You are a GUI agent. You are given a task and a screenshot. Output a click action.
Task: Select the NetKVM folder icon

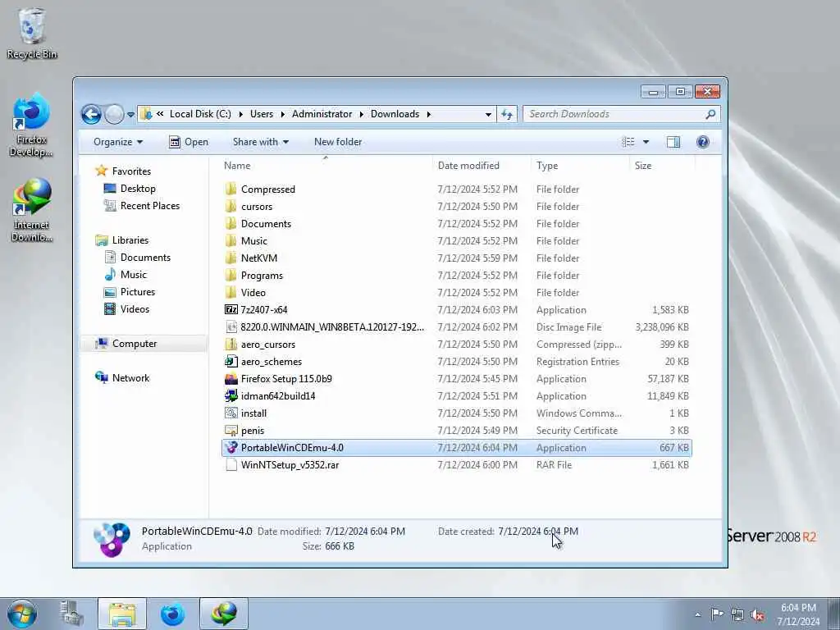pyautogui.click(x=231, y=258)
